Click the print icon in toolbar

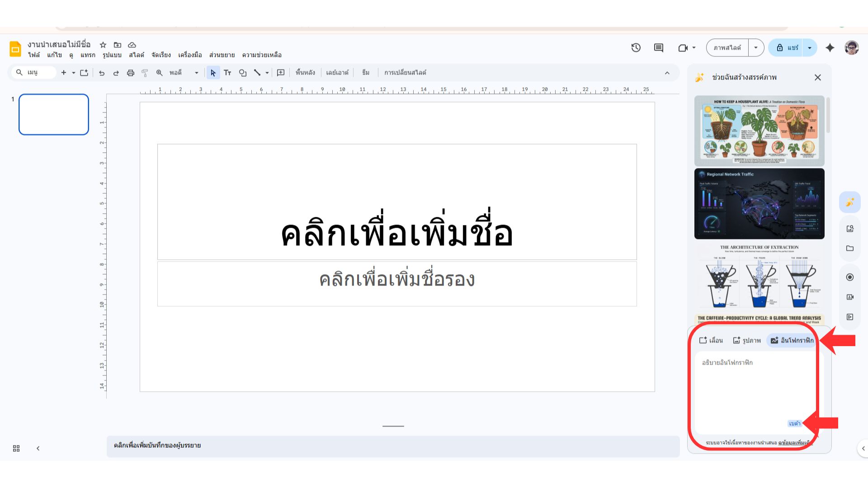tap(131, 72)
